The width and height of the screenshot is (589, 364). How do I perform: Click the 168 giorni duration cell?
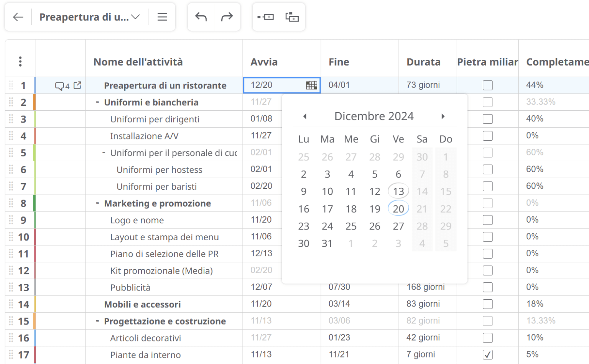(428, 287)
